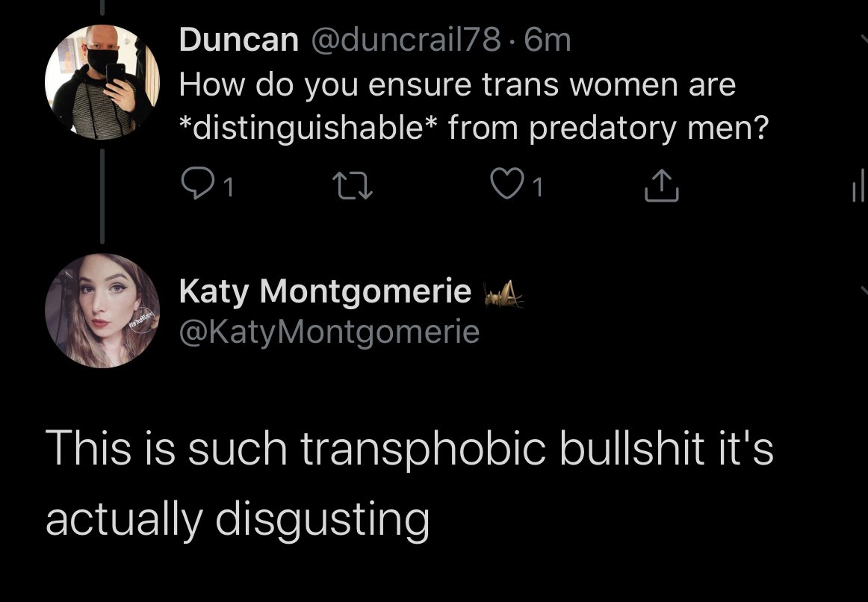
Task: Tap the 6m timestamp
Action: point(547,40)
